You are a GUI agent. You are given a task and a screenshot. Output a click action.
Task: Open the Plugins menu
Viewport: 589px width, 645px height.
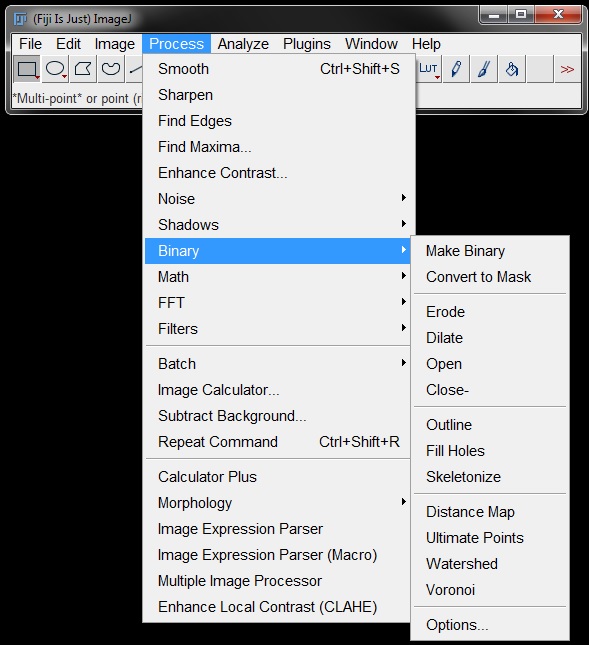[307, 44]
